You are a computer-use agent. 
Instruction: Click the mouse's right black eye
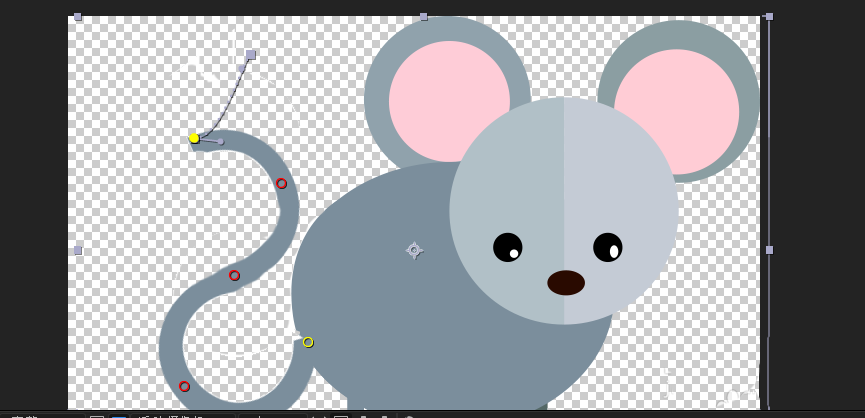(x=607, y=246)
